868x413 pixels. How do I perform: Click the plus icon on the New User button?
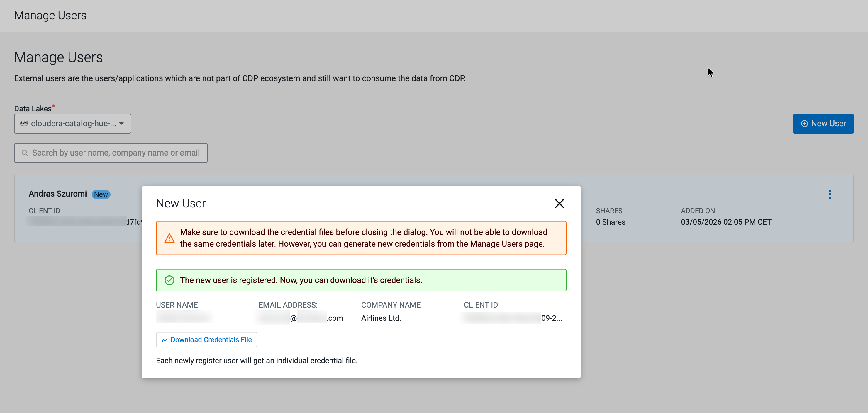(x=804, y=124)
